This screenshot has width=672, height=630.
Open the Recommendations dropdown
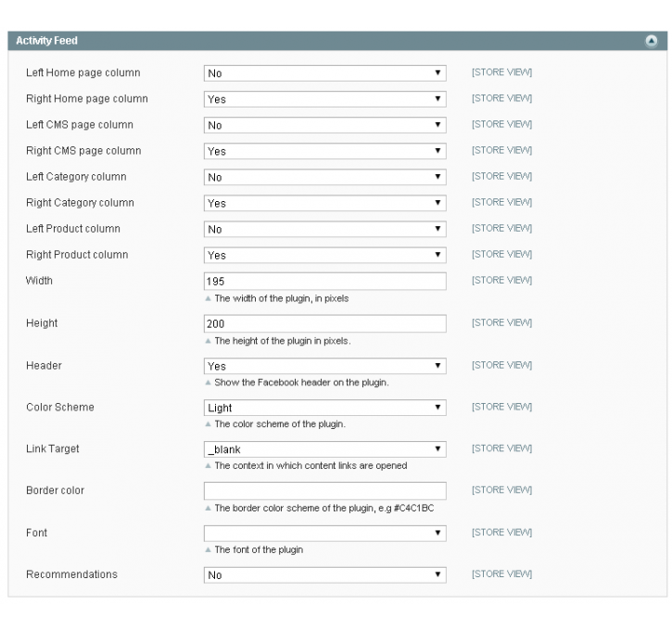coord(324,575)
